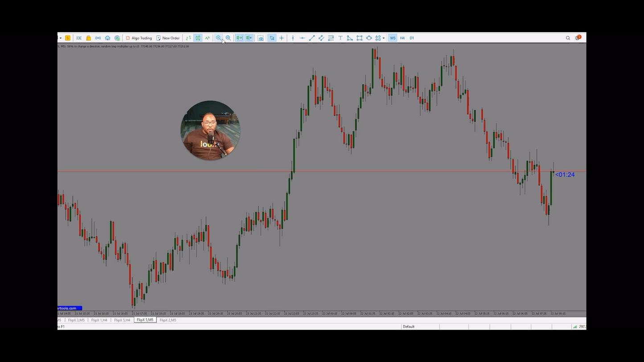Click the Zoom Out icon
Image resolution: width=644 pixels, height=362 pixels.
pos(228,38)
